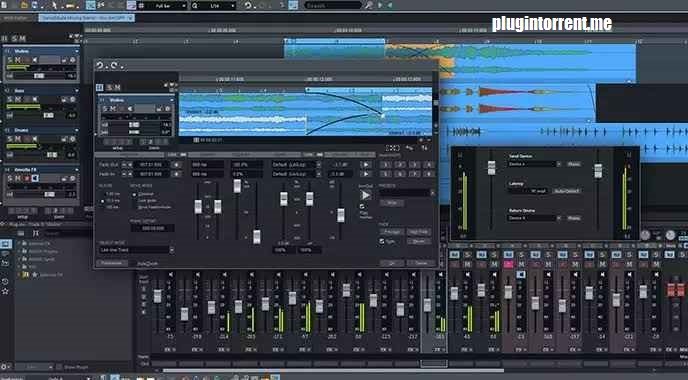Viewport: 688px width, 380px height.
Task: Play the fade-in preview in crossfade editor
Action: (x=365, y=174)
